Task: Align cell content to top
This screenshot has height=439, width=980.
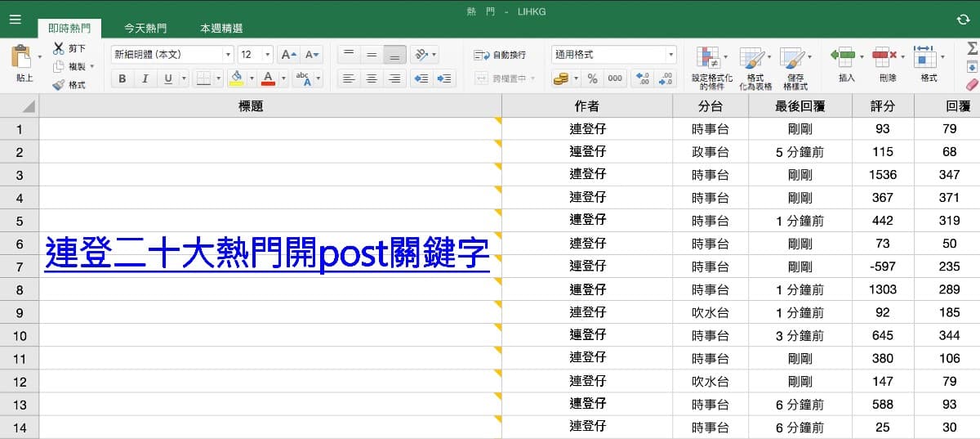Action: [x=349, y=55]
